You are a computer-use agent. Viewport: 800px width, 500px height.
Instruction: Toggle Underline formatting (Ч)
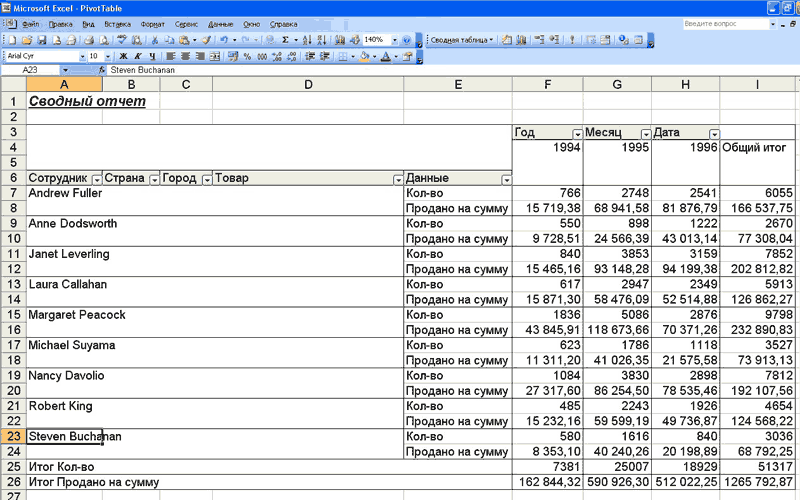[x=151, y=57]
